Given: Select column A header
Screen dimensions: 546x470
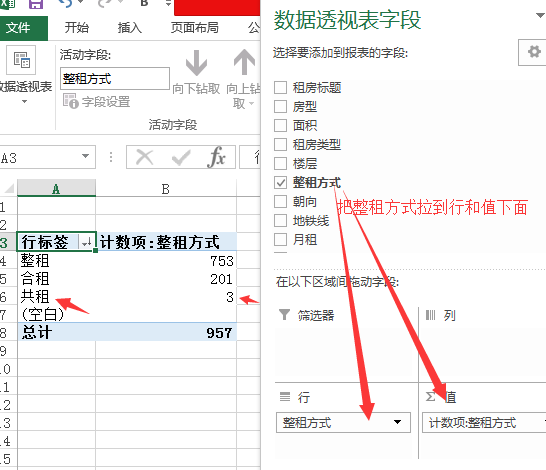Looking at the screenshot, I should point(56,188).
